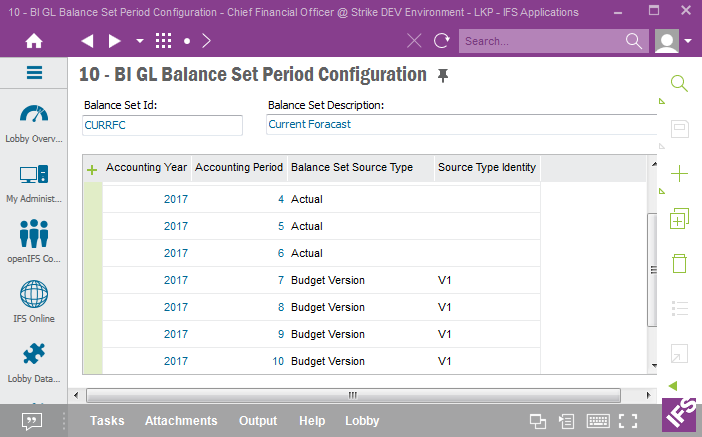Click the Output button in the bottom bar
This screenshot has height=437, width=702.
pyautogui.click(x=258, y=421)
